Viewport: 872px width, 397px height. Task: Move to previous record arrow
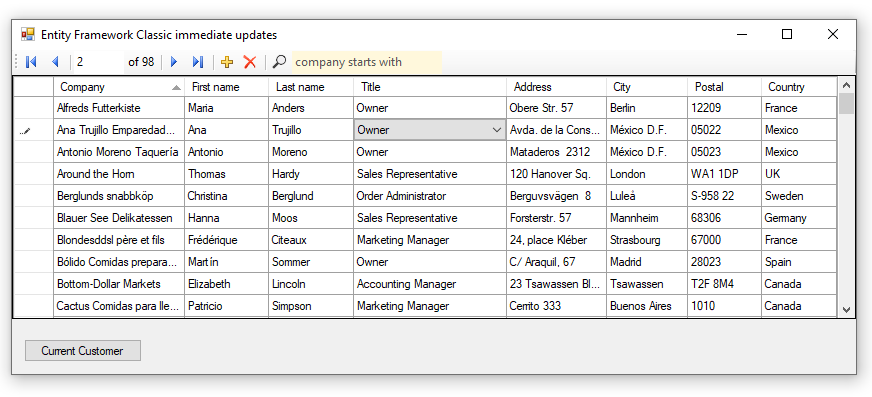click(55, 62)
